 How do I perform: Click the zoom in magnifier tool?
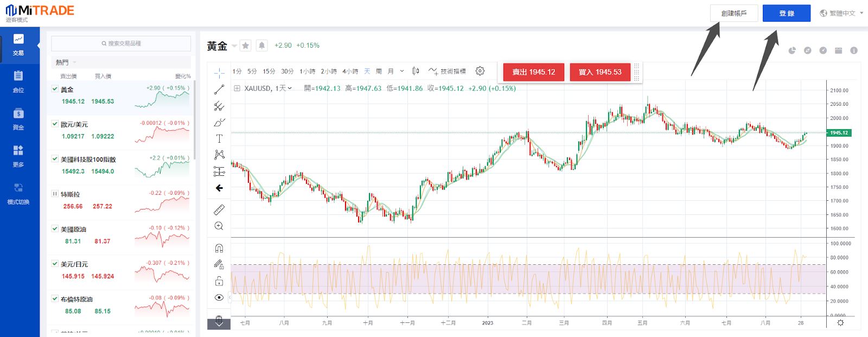click(x=219, y=226)
